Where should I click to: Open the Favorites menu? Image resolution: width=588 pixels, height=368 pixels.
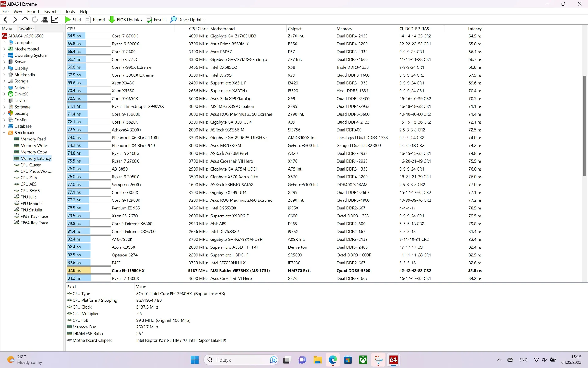pyautogui.click(x=52, y=11)
